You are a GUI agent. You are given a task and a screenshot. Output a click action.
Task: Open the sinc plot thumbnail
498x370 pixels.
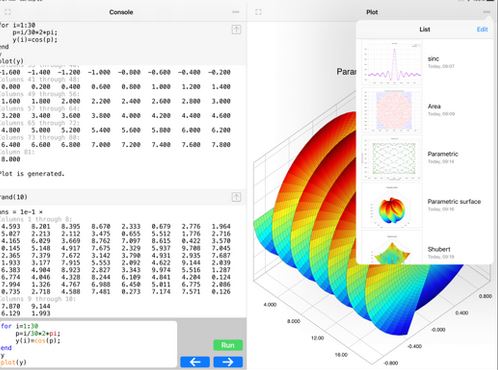pos(392,63)
